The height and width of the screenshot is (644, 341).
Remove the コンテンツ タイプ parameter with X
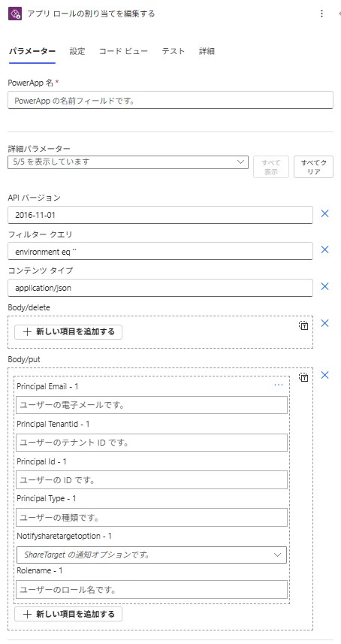[324, 286]
